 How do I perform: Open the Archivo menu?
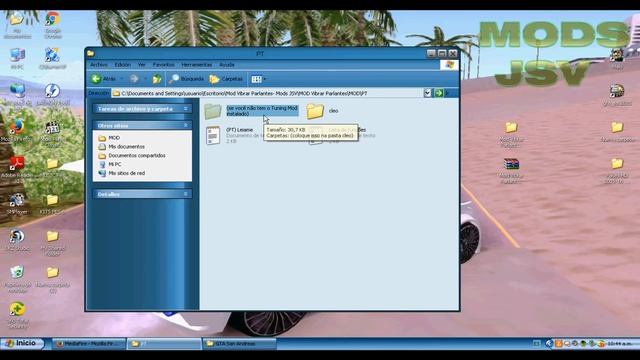point(99,64)
